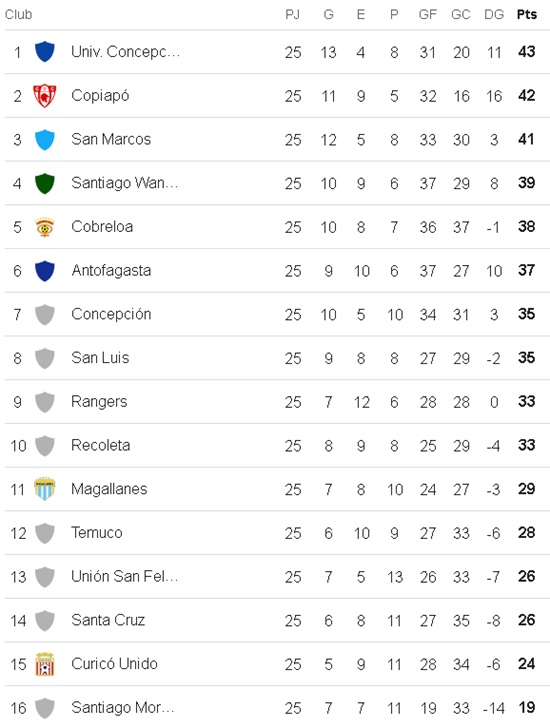Click the Santiago Wanderers green shield
This screenshot has height=728, width=550.
tap(45, 183)
